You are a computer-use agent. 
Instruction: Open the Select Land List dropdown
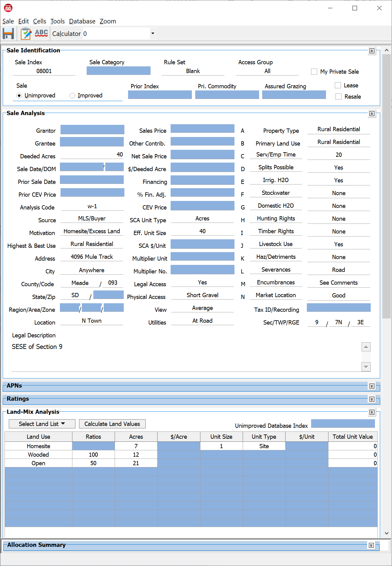coord(42,424)
